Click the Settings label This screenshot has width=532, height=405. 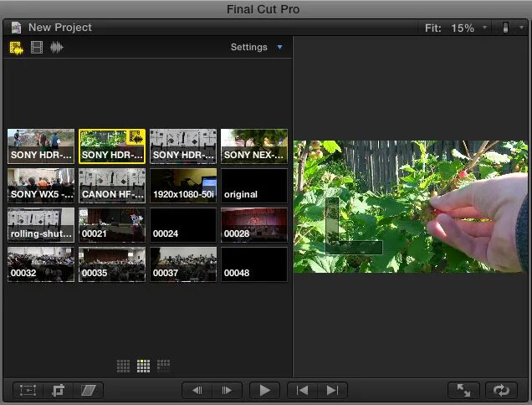click(x=249, y=47)
